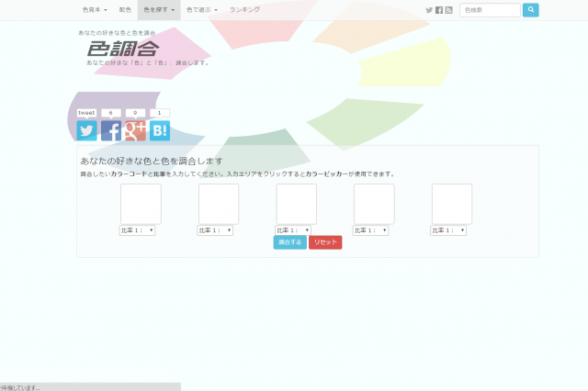Share via the large Twitter bird button
This screenshot has height=391, width=588.
[86, 130]
